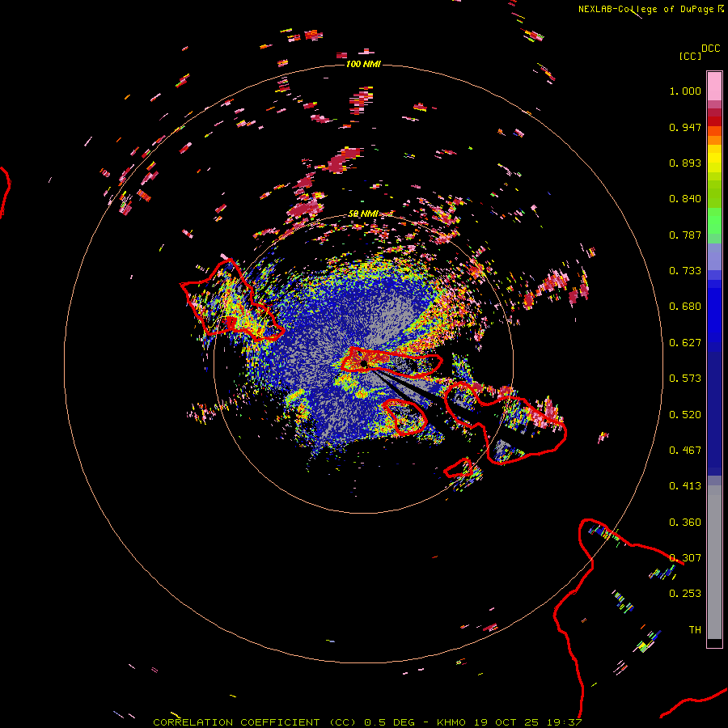Select the 1.000 scale value

(x=685, y=91)
